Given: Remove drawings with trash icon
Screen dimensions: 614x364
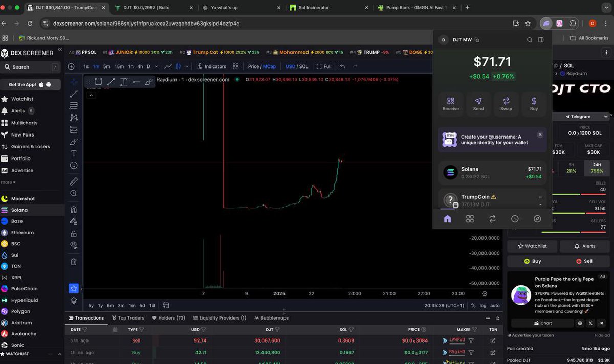Looking at the screenshot, I should (x=74, y=262).
